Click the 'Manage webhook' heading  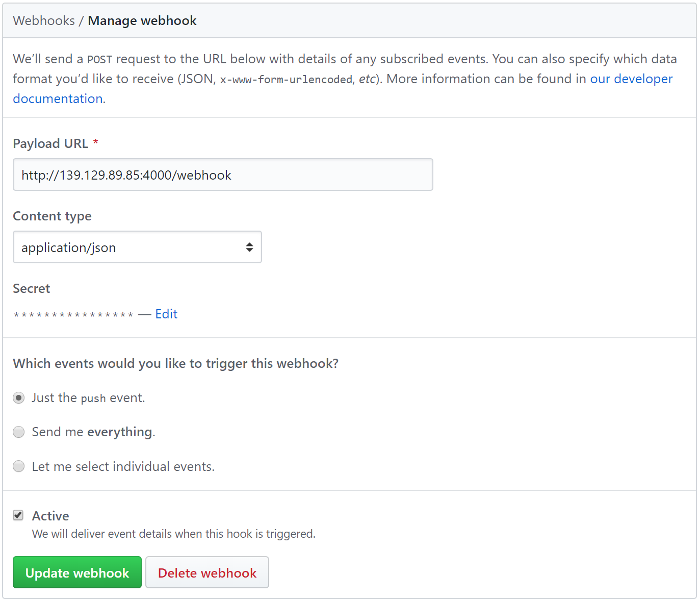[142, 20]
